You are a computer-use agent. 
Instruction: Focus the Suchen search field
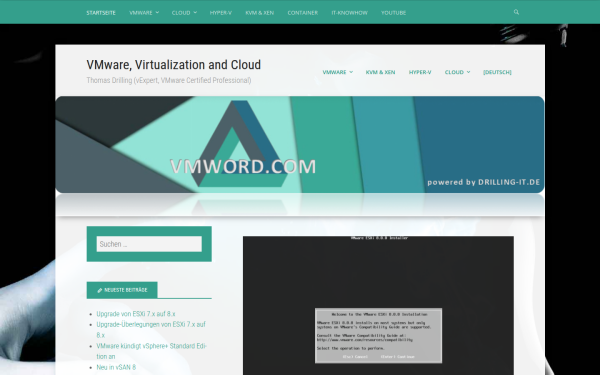tap(149, 244)
